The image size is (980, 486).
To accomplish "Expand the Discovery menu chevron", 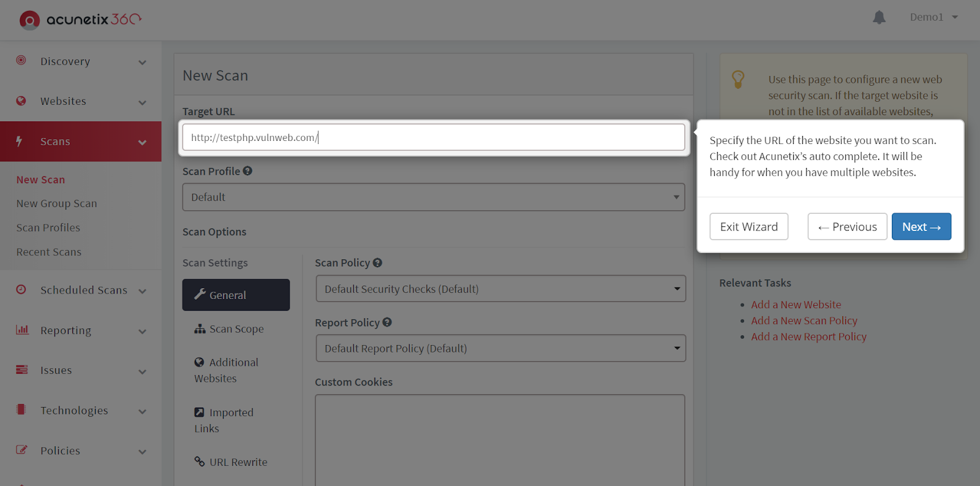I will point(142,62).
